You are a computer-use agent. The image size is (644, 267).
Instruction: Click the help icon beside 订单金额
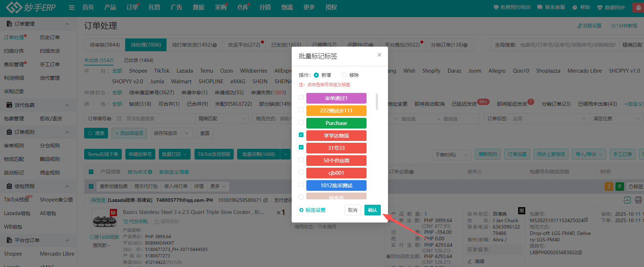click(x=412, y=172)
